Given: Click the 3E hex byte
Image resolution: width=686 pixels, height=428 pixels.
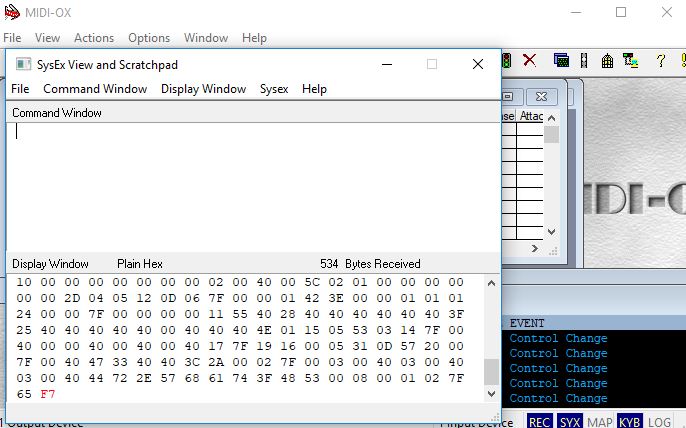Looking at the screenshot, I should click(x=336, y=298).
